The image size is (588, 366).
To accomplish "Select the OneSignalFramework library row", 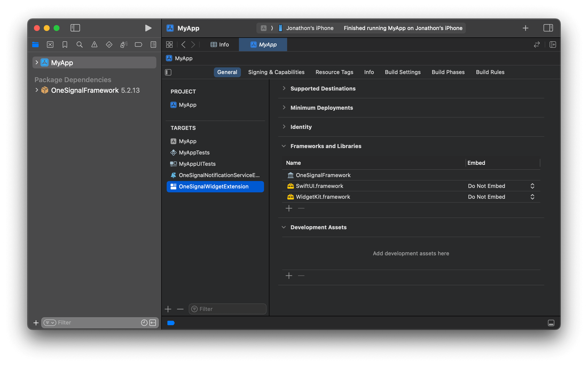I will click(x=411, y=175).
